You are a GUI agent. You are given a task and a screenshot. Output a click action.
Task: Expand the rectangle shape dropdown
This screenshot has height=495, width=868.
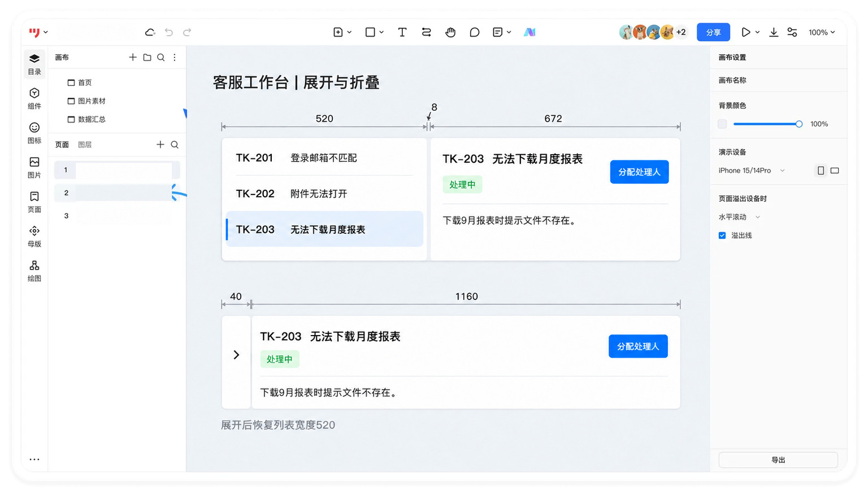point(381,32)
